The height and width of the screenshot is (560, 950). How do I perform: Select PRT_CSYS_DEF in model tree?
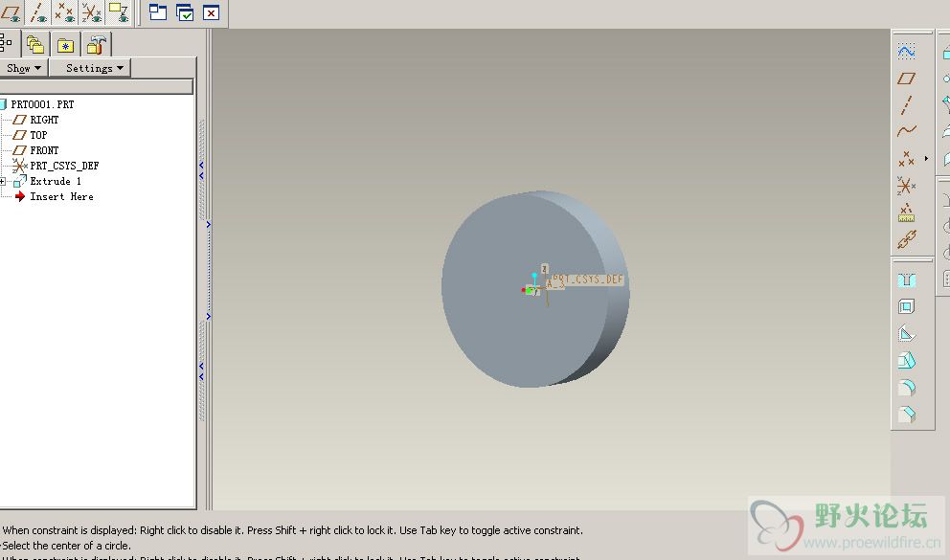coord(63,166)
